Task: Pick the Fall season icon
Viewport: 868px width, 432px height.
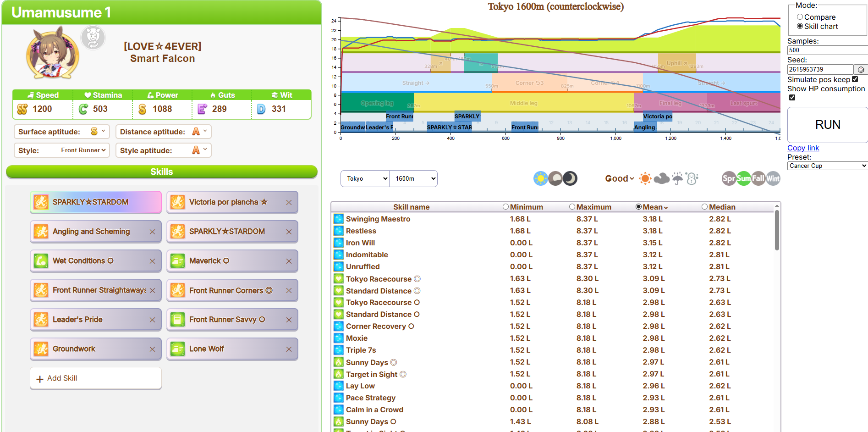Action: 758,178
